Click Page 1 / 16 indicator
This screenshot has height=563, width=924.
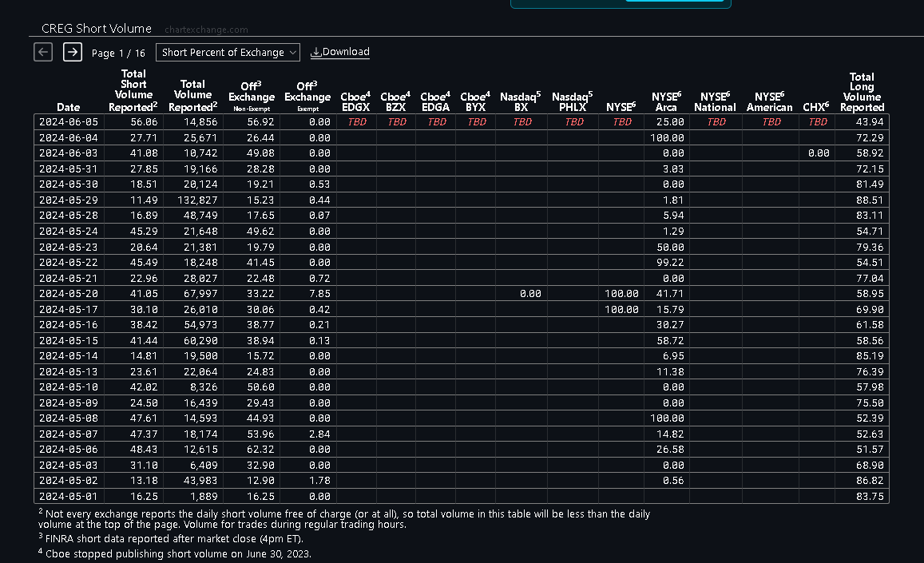(x=118, y=53)
